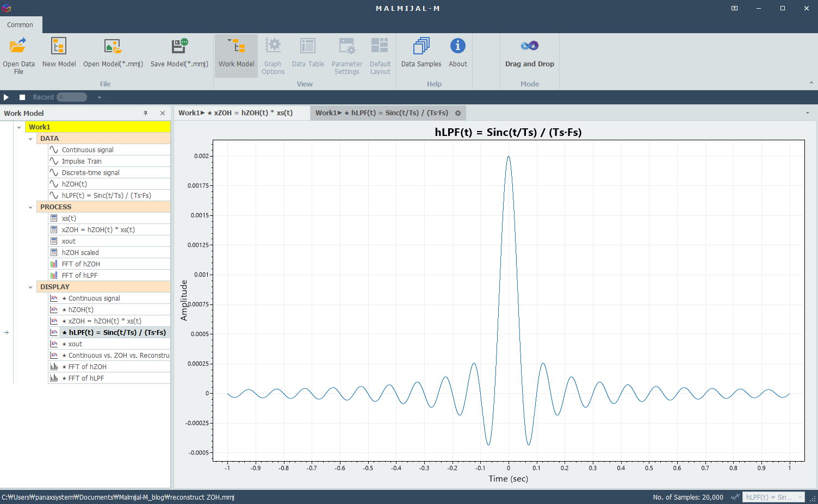Open ★ xZOH = hZOH(t) * xs(t) display
Image resolution: width=818 pixels, height=504 pixels.
coord(109,321)
